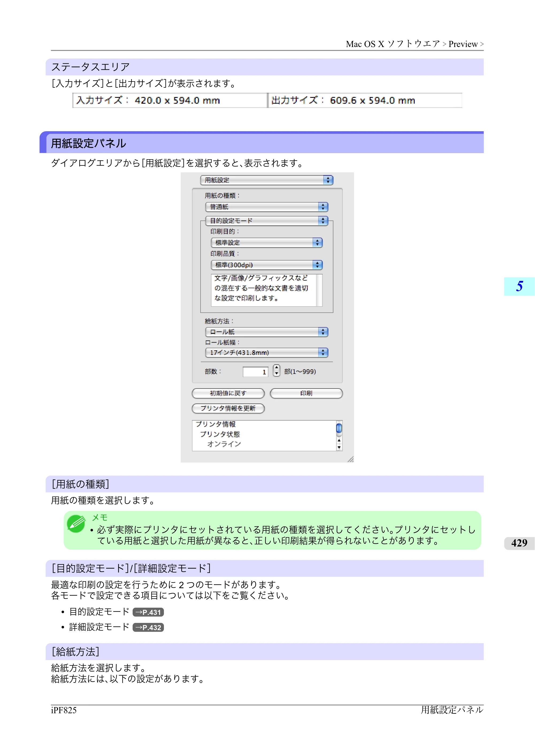
Task: Click the プリンタ状態 row in printer info
Action: point(220,434)
